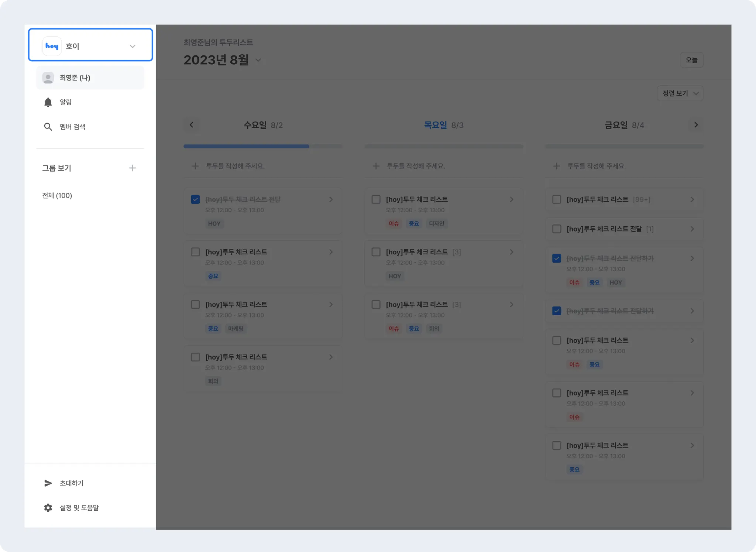The image size is (756, 552).
Task: Expand the 호이 workspace dropdown chevron
Action: (x=133, y=46)
